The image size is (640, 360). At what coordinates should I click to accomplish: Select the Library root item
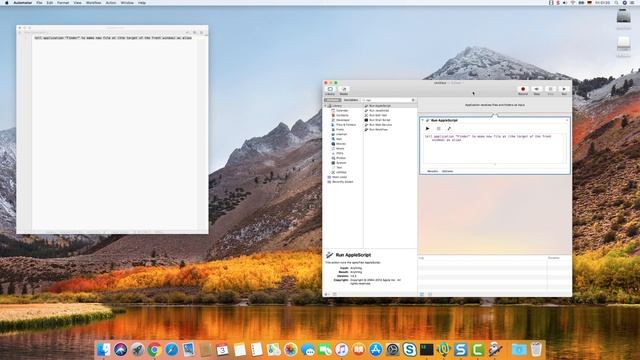pos(337,106)
